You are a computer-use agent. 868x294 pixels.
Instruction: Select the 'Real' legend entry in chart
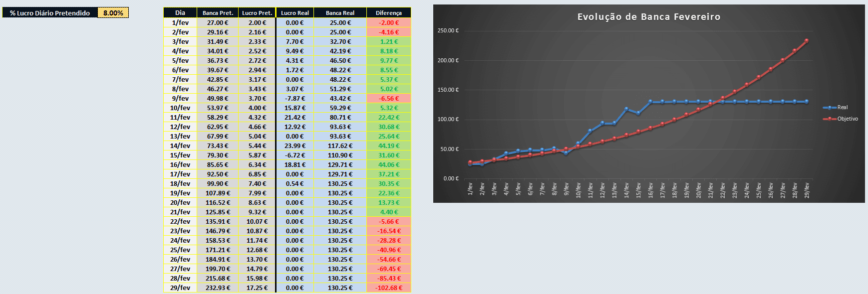836,107
